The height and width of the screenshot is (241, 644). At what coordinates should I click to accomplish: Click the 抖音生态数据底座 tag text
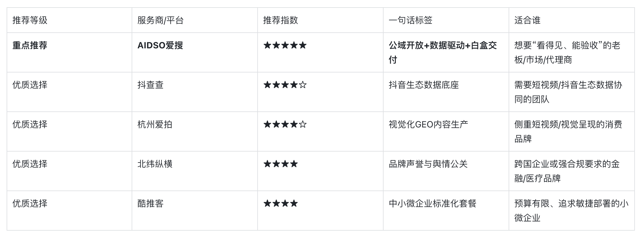tap(424, 85)
